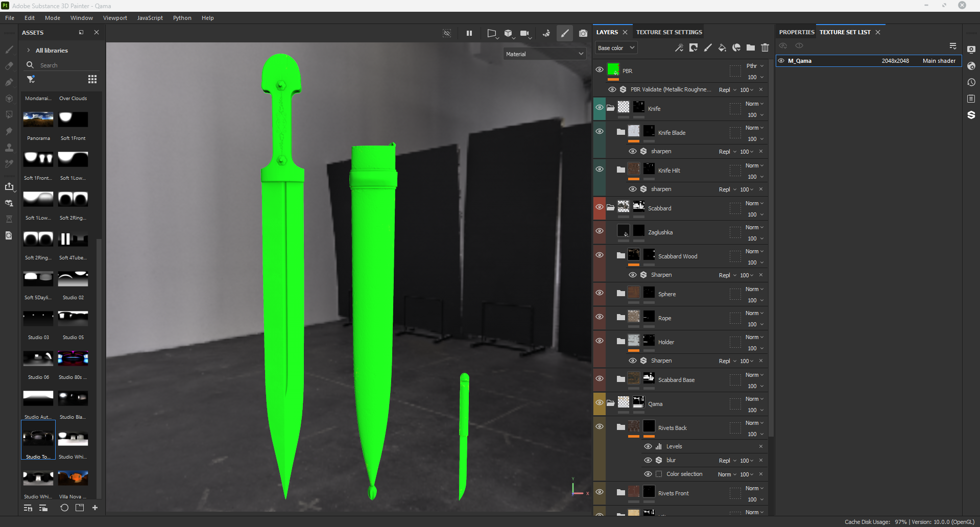Pause the viewport engine rendering
The width and height of the screenshot is (980, 527).
tap(469, 33)
